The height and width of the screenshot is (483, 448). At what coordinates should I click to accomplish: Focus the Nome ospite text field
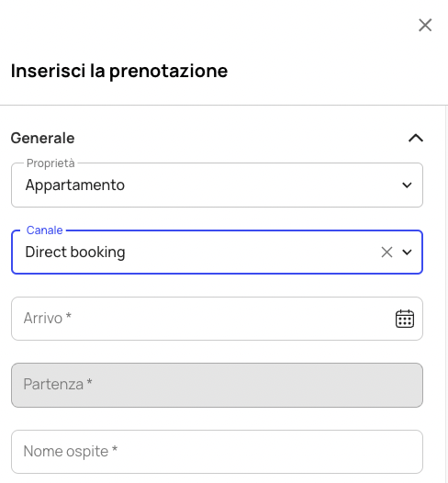coord(217,452)
